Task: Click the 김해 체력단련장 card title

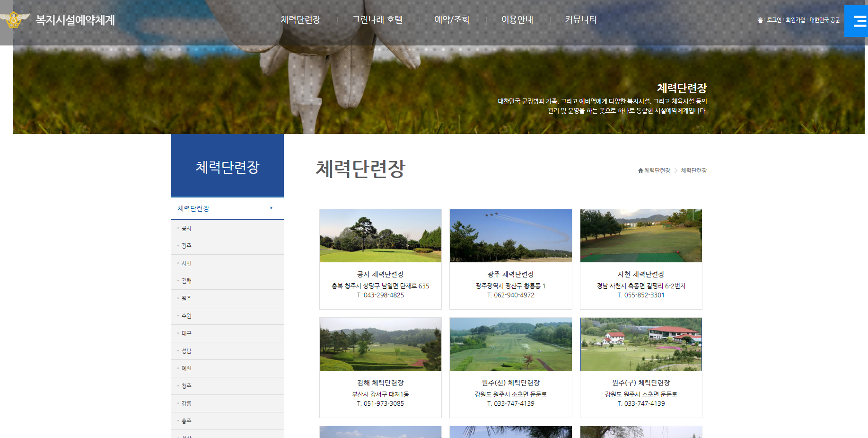Action: pyautogui.click(x=380, y=383)
